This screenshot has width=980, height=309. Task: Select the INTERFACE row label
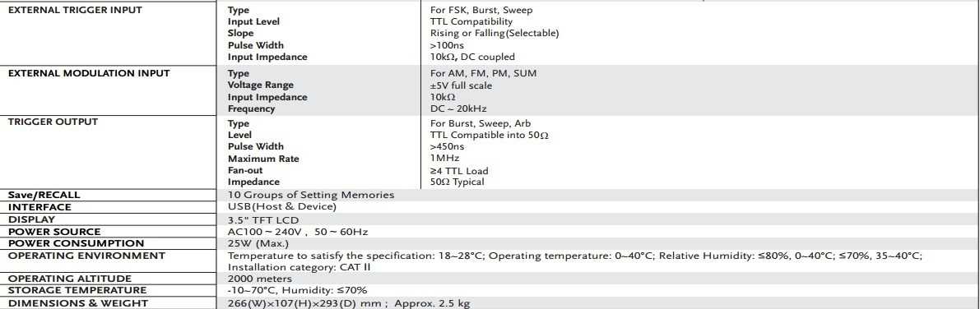[x=39, y=207]
